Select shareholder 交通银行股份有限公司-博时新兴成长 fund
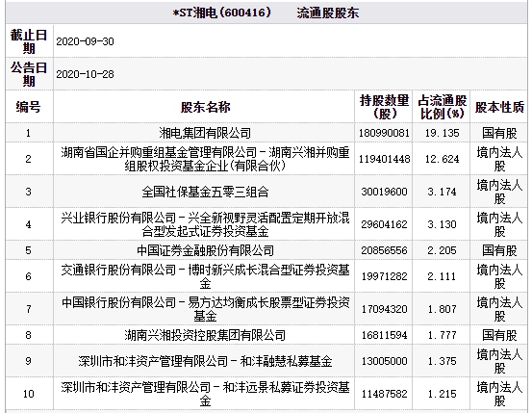 205,276
